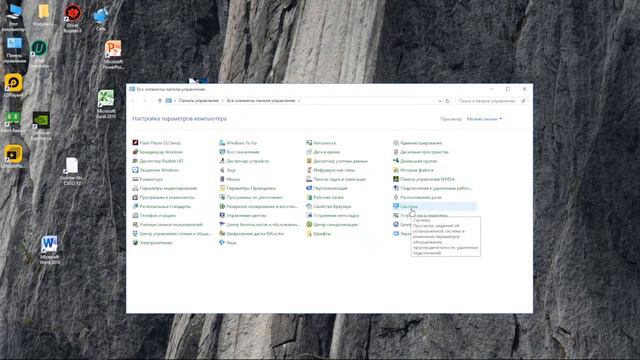
Task: Open Backup and Restore (Резервное копирование) item
Action: 259,206
